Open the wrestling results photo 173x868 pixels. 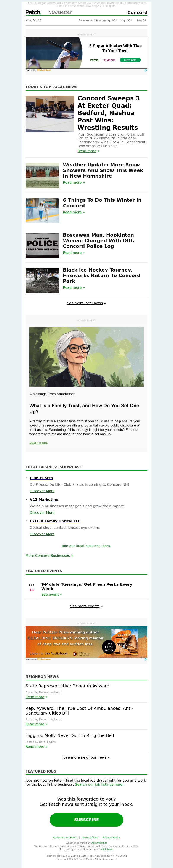50,114
